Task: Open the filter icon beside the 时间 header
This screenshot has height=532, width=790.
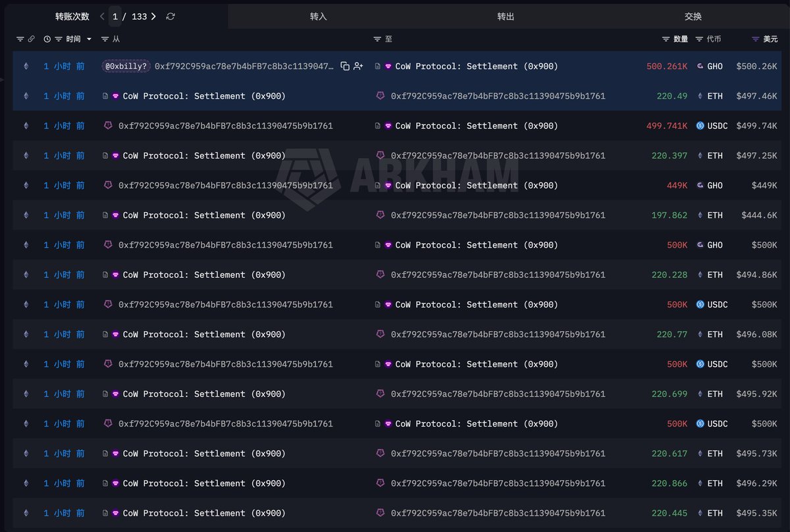Action: (59, 40)
